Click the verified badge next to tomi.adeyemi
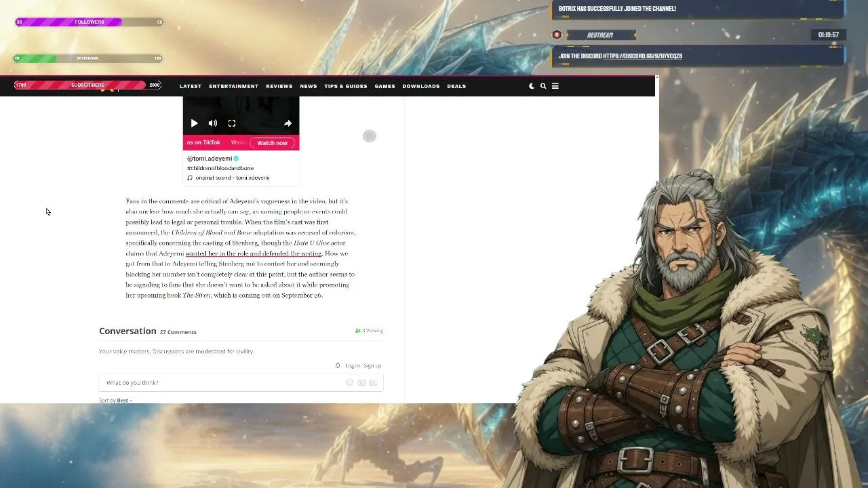The image size is (868, 488). pyautogui.click(x=236, y=159)
